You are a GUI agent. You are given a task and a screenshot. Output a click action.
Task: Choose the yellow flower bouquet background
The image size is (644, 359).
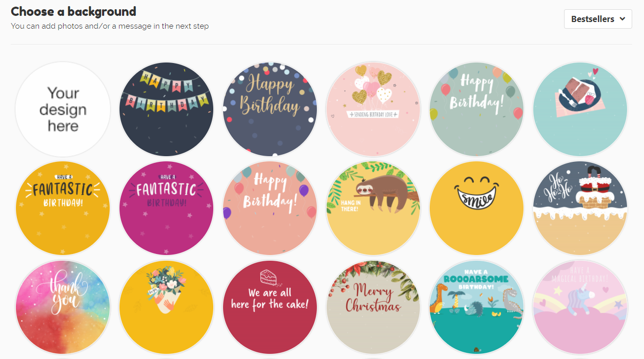tap(167, 307)
